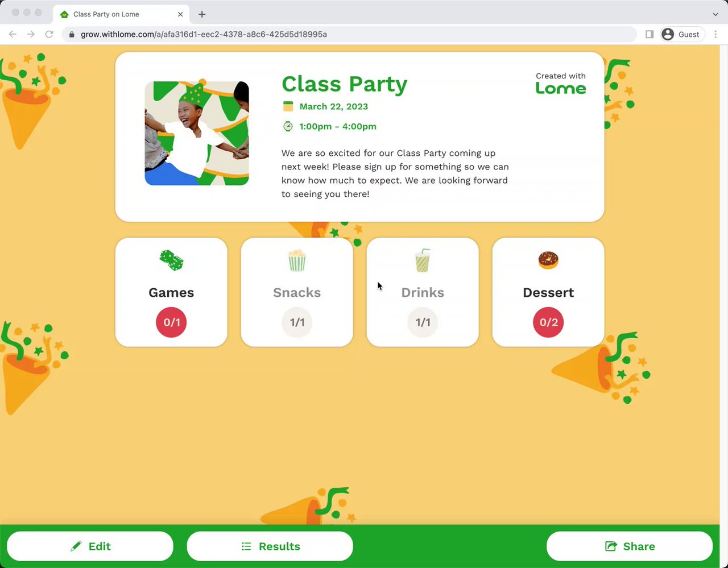Expand the tab search chevron
The image size is (728, 568).
coord(715,14)
